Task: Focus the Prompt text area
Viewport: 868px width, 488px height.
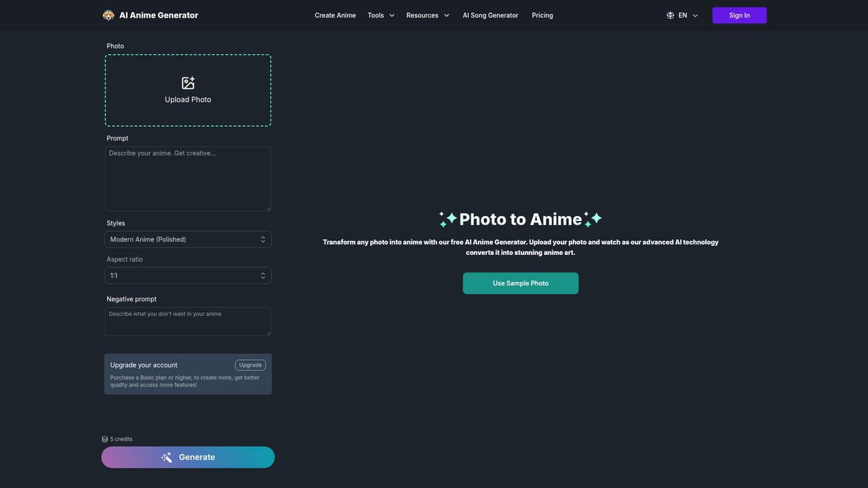Action: point(188,179)
